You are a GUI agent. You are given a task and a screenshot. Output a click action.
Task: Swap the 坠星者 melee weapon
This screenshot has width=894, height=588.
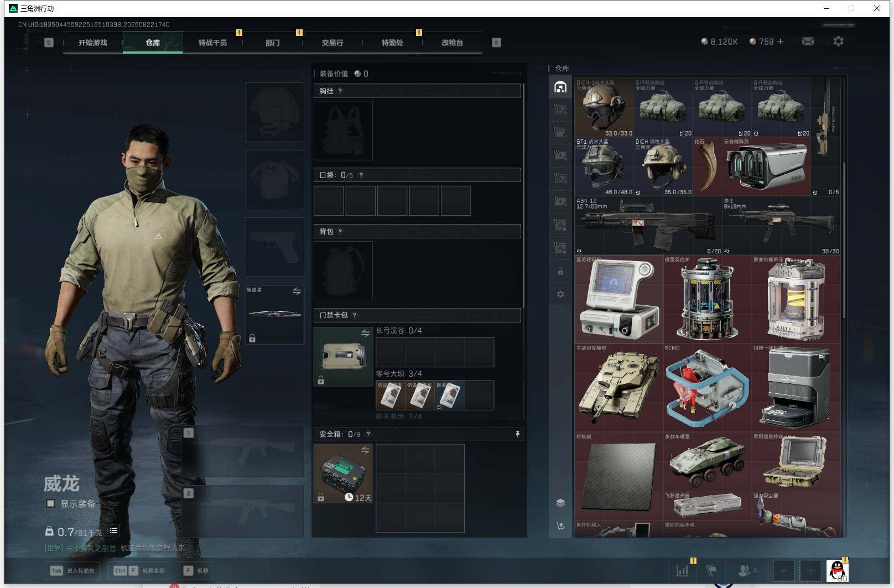(297, 292)
